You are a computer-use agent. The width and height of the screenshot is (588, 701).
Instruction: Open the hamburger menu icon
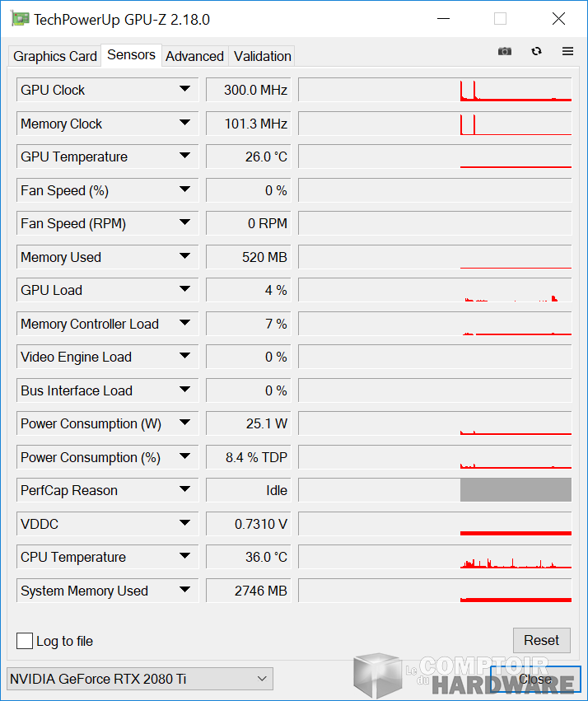(x=567, y=51)
